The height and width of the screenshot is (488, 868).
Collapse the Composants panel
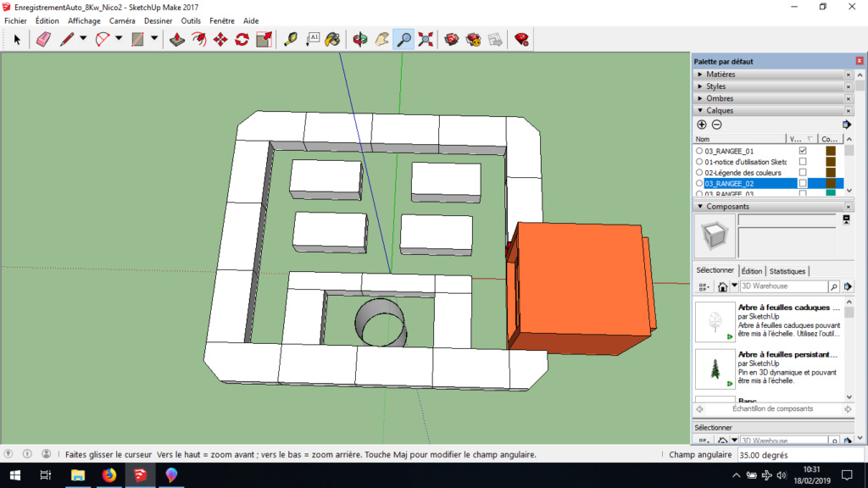700,207
